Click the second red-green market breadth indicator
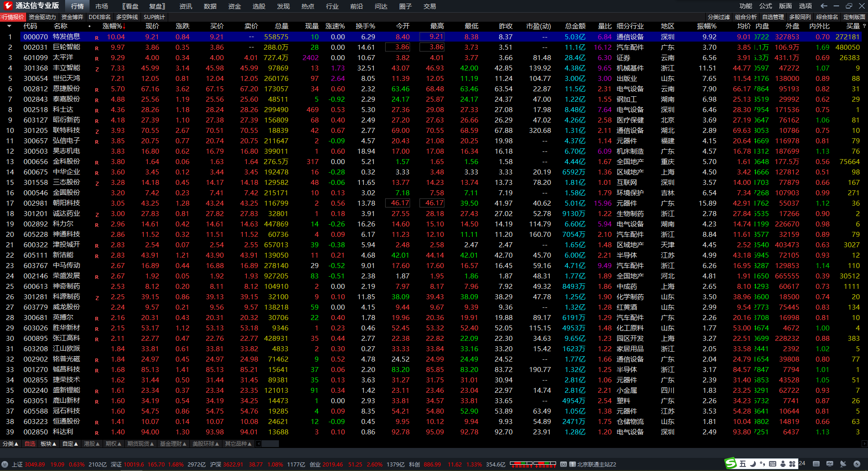 [x=544, y=464]
